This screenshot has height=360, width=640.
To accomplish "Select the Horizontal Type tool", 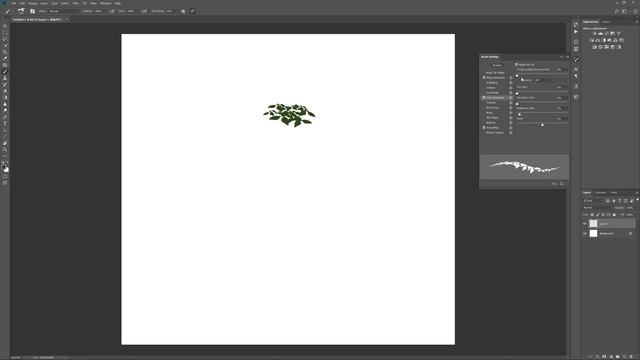I will coord(5,124).
